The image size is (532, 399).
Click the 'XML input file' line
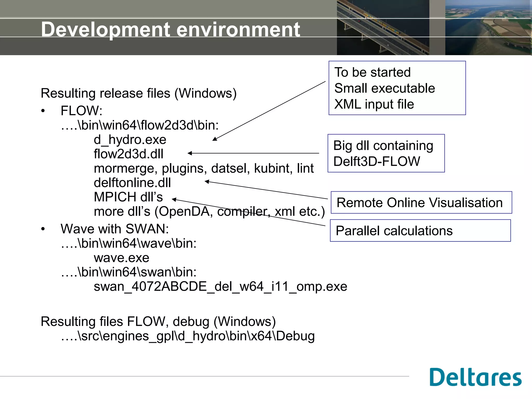click(374, 104)
